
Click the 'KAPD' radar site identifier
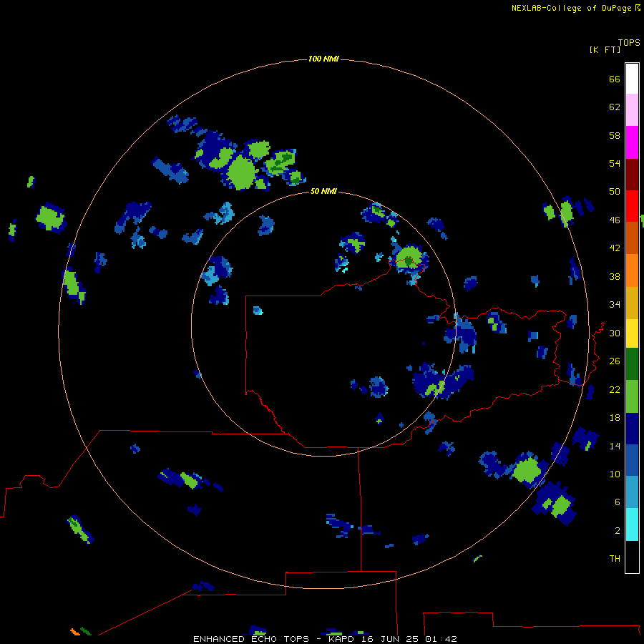(x=342, y=639)
